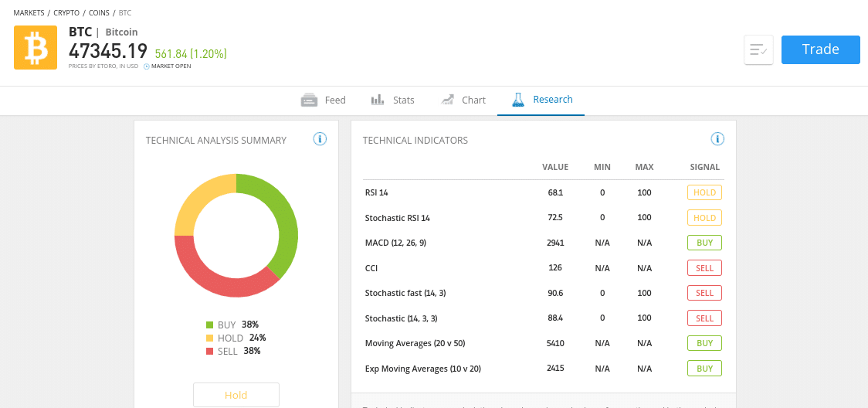868x408 pixels.
Task: Click the yellow HOLD legend swatch
Action: click(209, 338)
